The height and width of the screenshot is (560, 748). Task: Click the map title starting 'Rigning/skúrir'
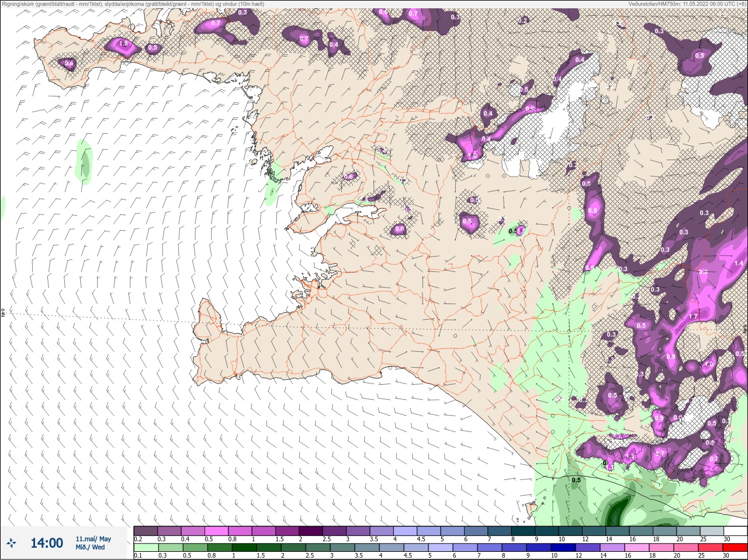[133, 4]
